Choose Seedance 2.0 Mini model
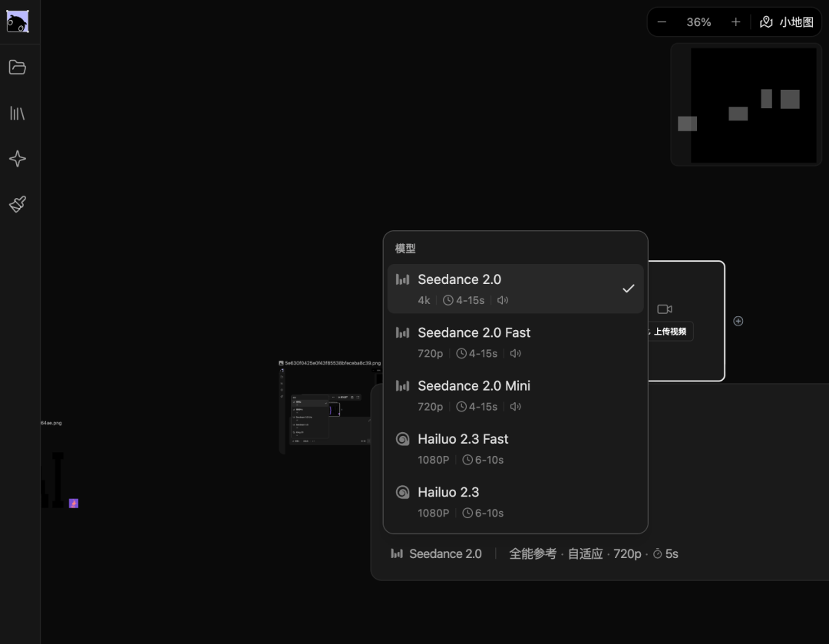 (x=515, y=395)
